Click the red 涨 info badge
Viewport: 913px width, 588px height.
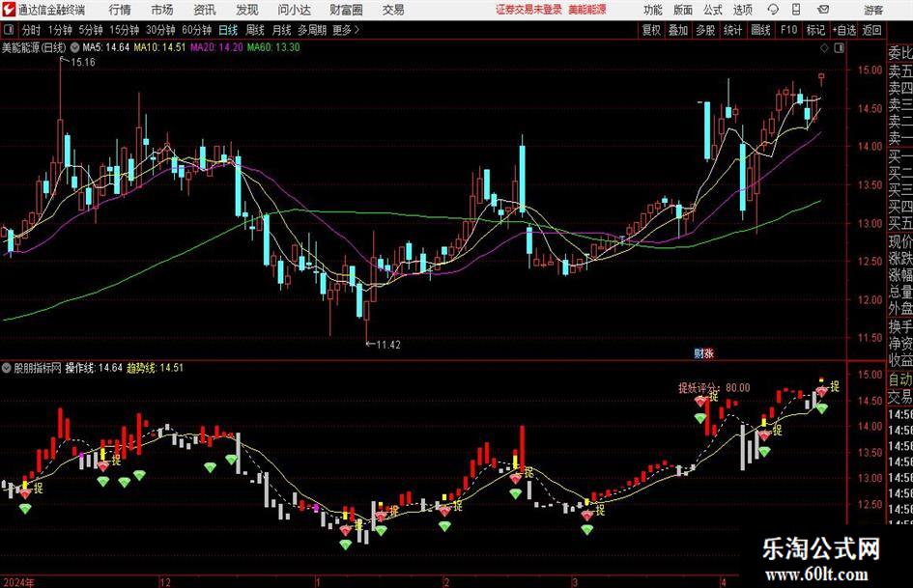[x=708, y=353]
